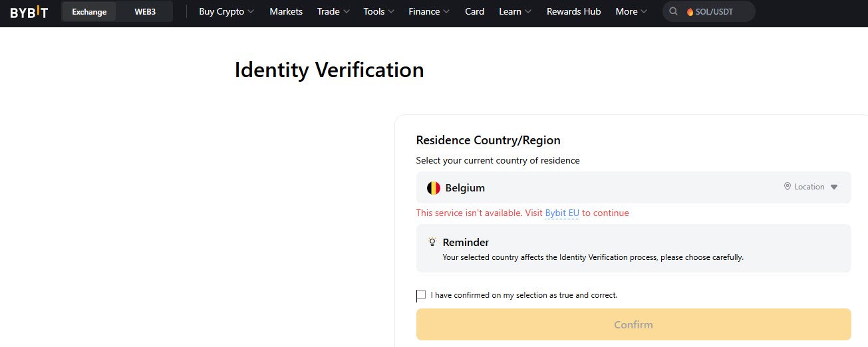Open the Trade dropdown menu
868x347 pixels.
click(333, 11)
